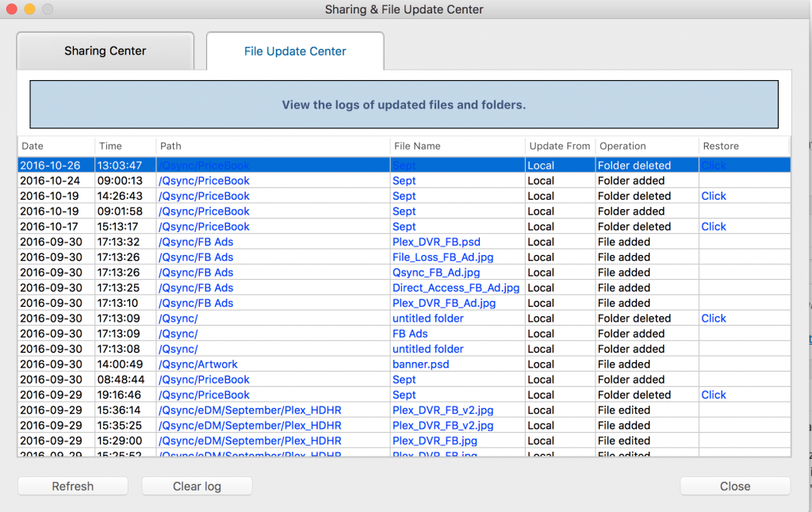Switch to the Sharing Center tab
The width and height of the screenshot is (812, 512).
coord(105,52)
